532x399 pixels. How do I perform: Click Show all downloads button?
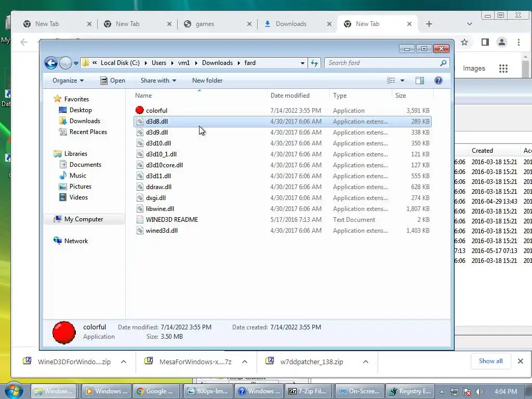[490, 361]
